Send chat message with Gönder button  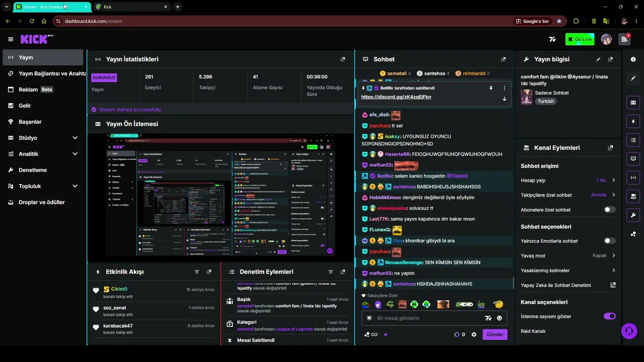click(495, 334)
